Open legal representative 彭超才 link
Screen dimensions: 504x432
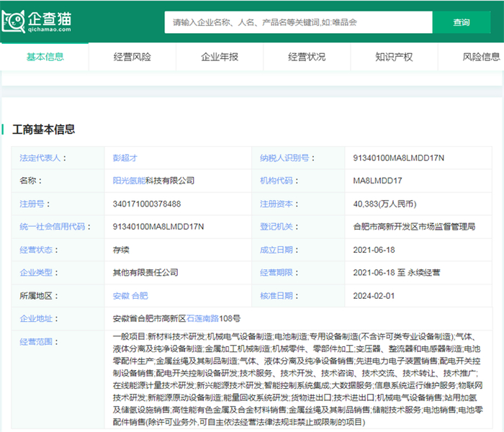click(x=126, y=158)
